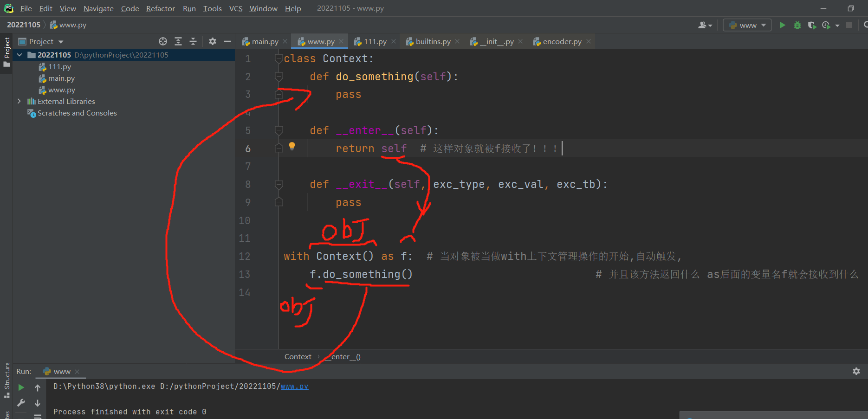Close the encoder.py editor tab

(x=589, y=41)
